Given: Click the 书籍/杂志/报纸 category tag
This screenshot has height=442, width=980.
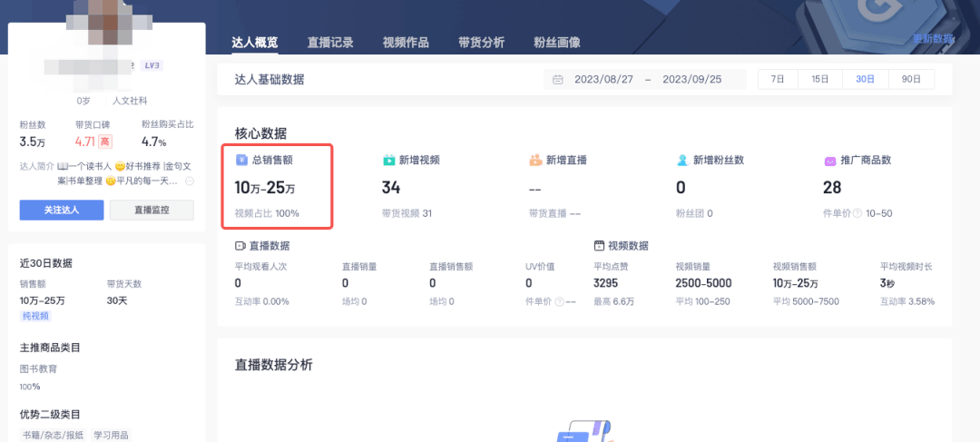Looking at the screenshot, I should (54, 435).
